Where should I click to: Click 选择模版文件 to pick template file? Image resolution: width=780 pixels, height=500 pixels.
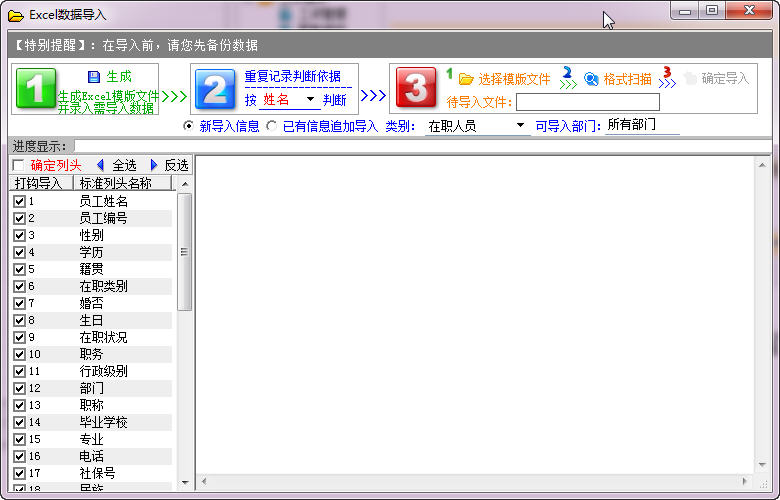click(x=514, y=79)
